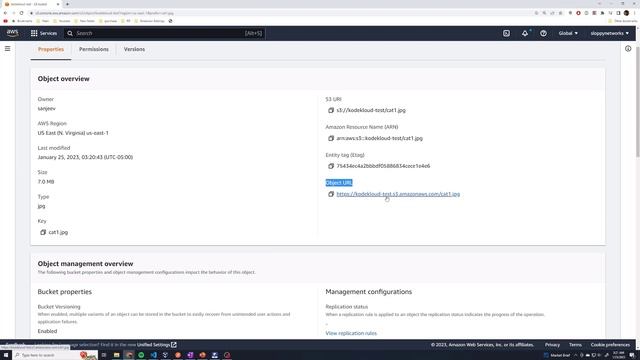Open the Global region dropdown
The image size is (640, 360).
tap(568, 33)
